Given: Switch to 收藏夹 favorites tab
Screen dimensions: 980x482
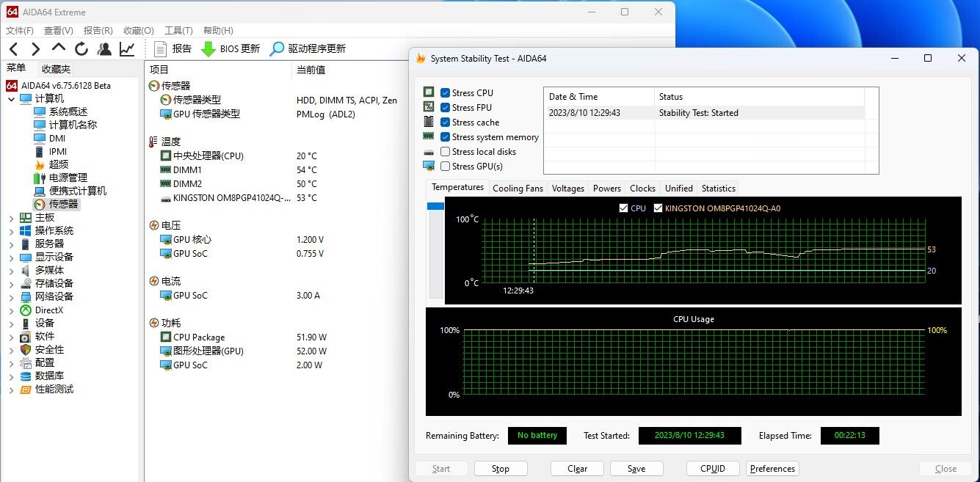Looking at the screenshot, I should pyautogui.click(x=57, y=69).
